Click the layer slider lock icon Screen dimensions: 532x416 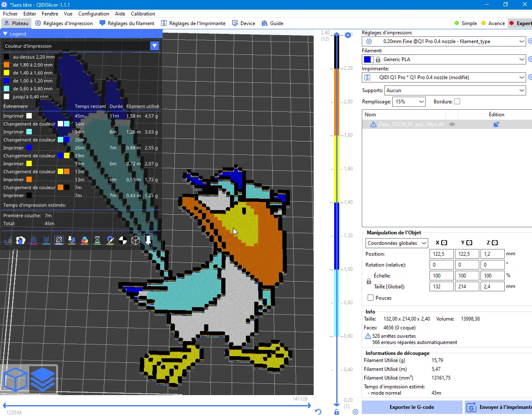337,412
